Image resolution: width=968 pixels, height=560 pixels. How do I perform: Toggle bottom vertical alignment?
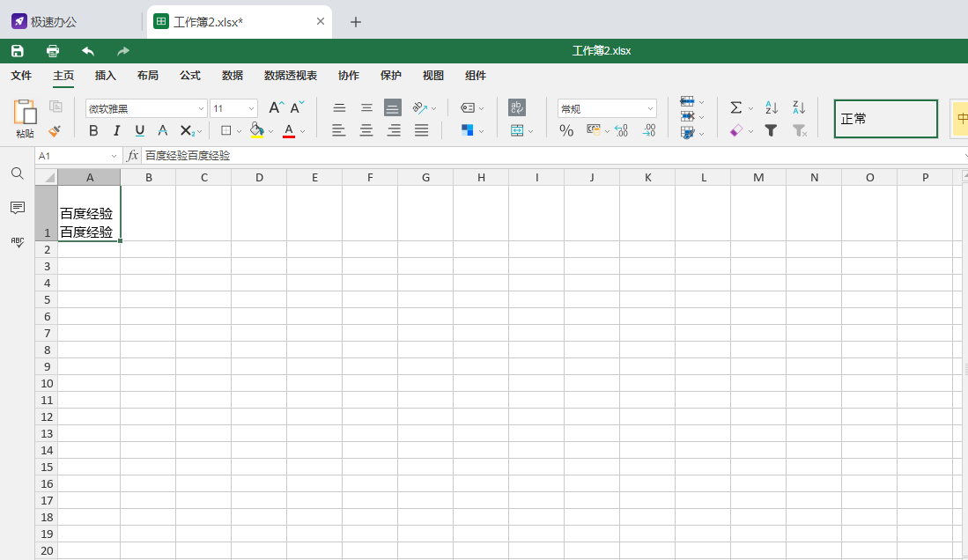[392, 107]
